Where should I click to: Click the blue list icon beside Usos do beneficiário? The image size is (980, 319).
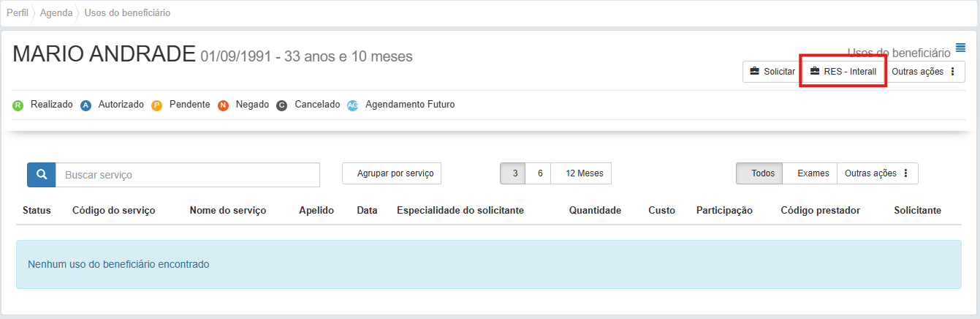(x=960, y=48)
